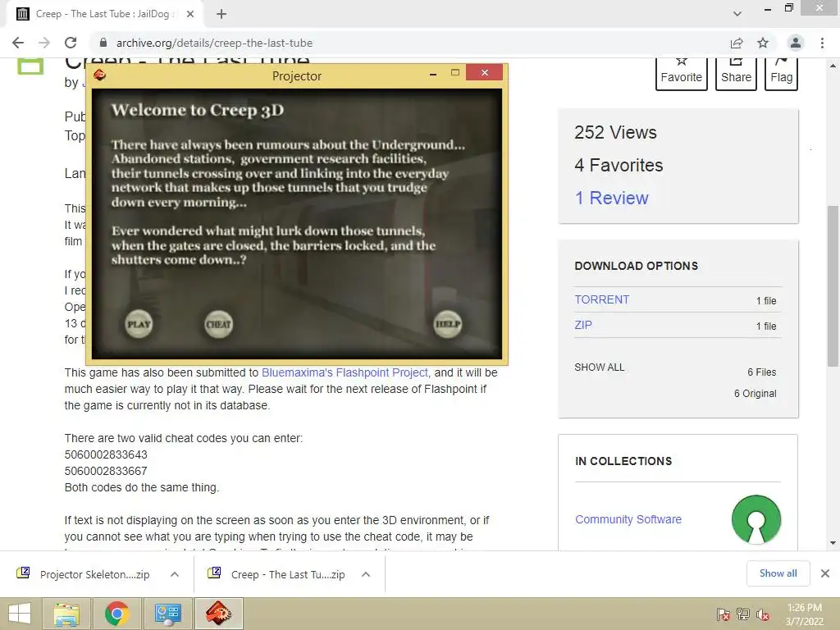Open Bluemaxima's Flashpoint Project link
The height and width of the screenshot is (630, 840).
click(x=345, y=372)
